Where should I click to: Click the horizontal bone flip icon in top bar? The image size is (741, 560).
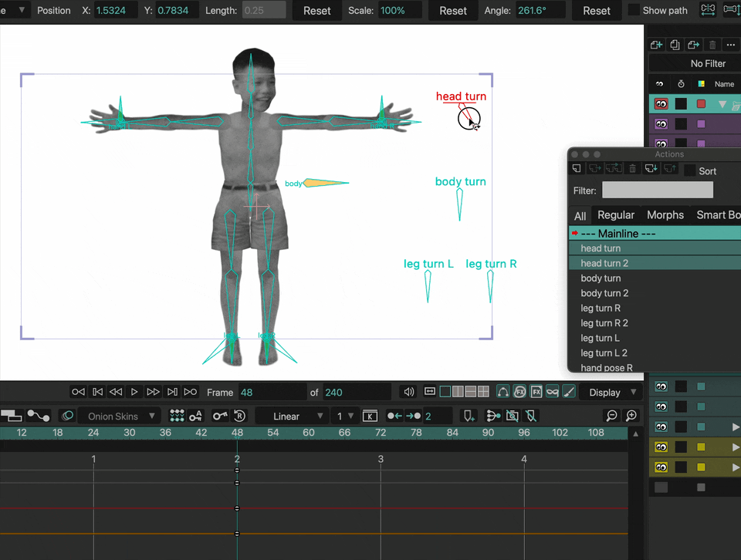click(x=708, y=10)
